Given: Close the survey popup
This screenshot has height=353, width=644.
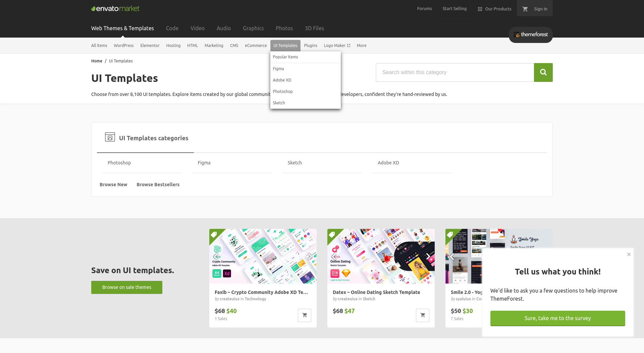Looking at the screenshot, I should [x=629, y=254].
